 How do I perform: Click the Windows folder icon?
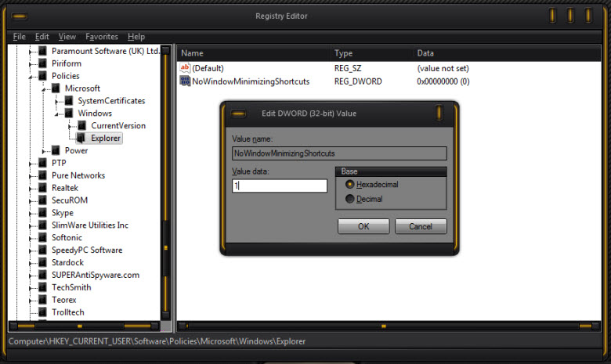tap(69, 114)
